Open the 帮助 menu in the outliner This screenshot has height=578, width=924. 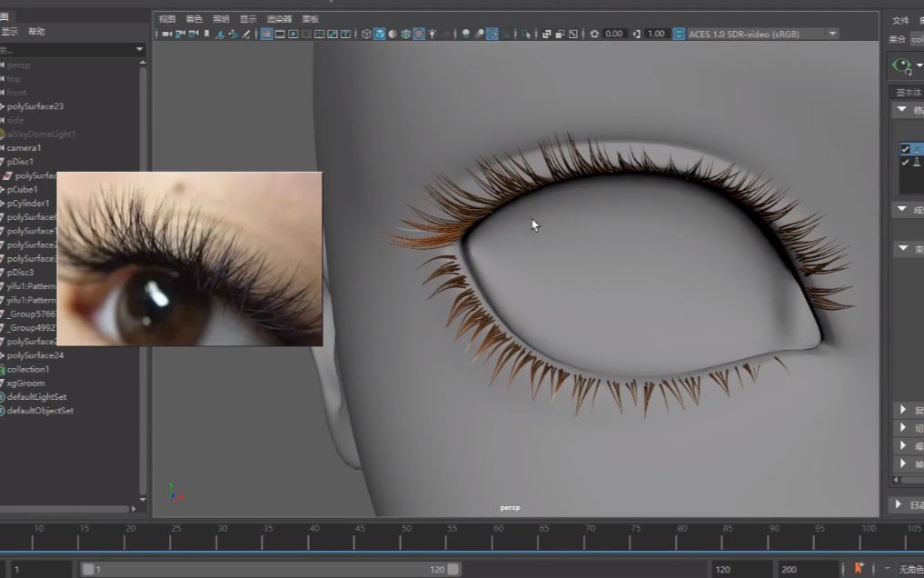(36, 32)
